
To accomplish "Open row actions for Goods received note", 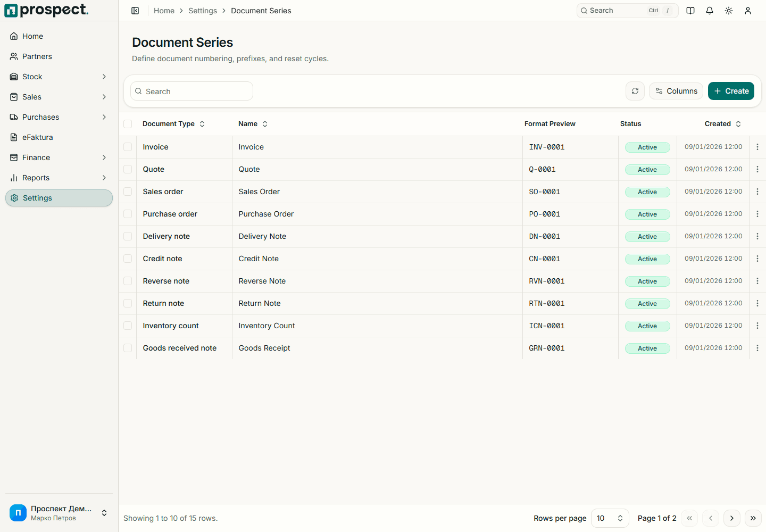I will pos(757,348).
